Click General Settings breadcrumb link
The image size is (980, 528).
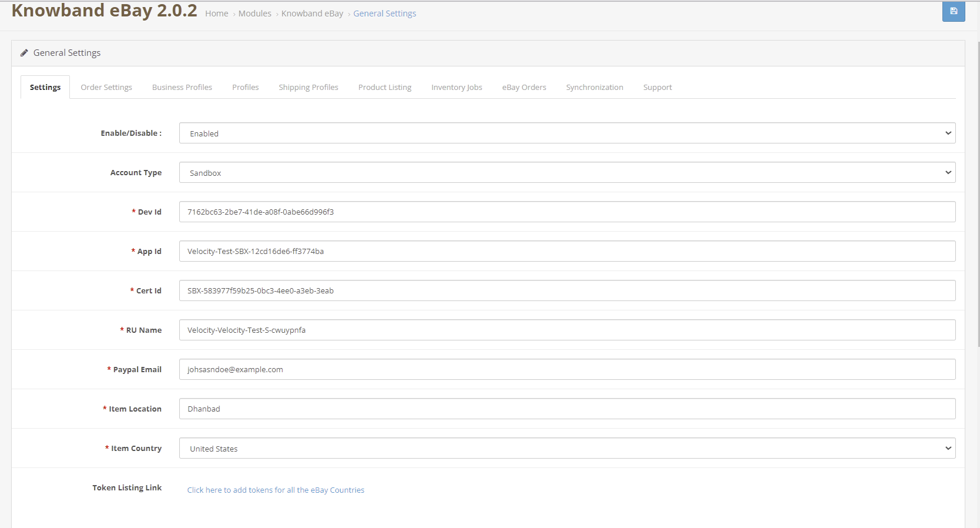click(385, 14)
